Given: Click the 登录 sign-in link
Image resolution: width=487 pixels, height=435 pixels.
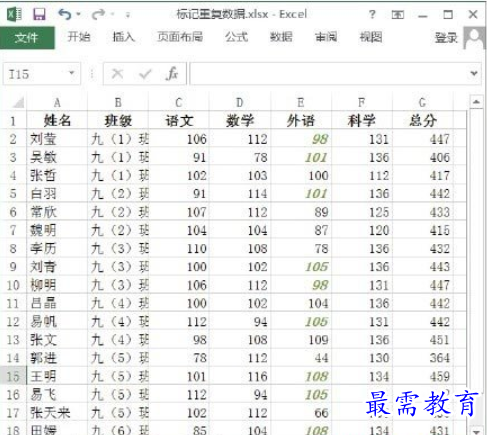Looking at the screenshot, I should 446,38.
